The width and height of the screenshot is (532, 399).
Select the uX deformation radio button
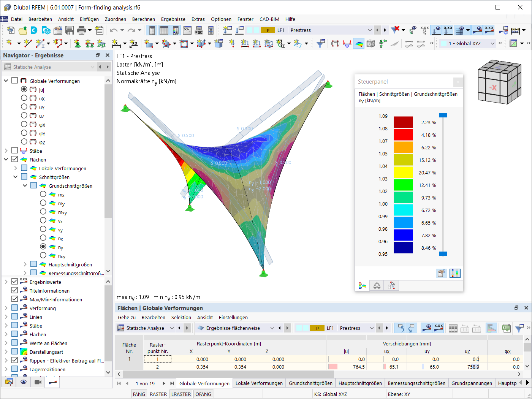24,98
